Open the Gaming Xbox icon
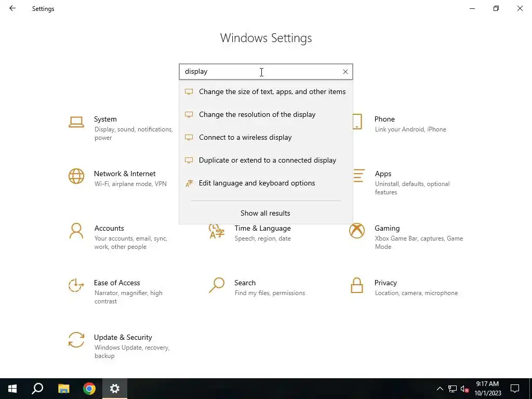 (356, 231)
